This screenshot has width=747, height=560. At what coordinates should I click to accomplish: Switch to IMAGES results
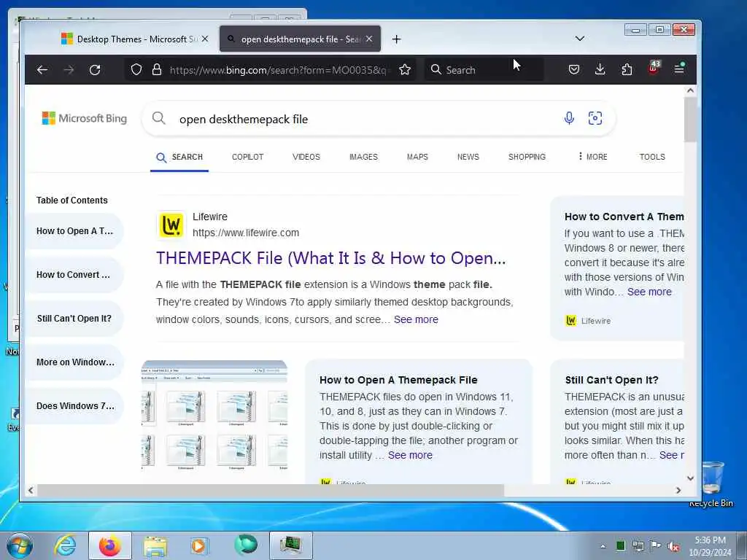tap(363, 157)
